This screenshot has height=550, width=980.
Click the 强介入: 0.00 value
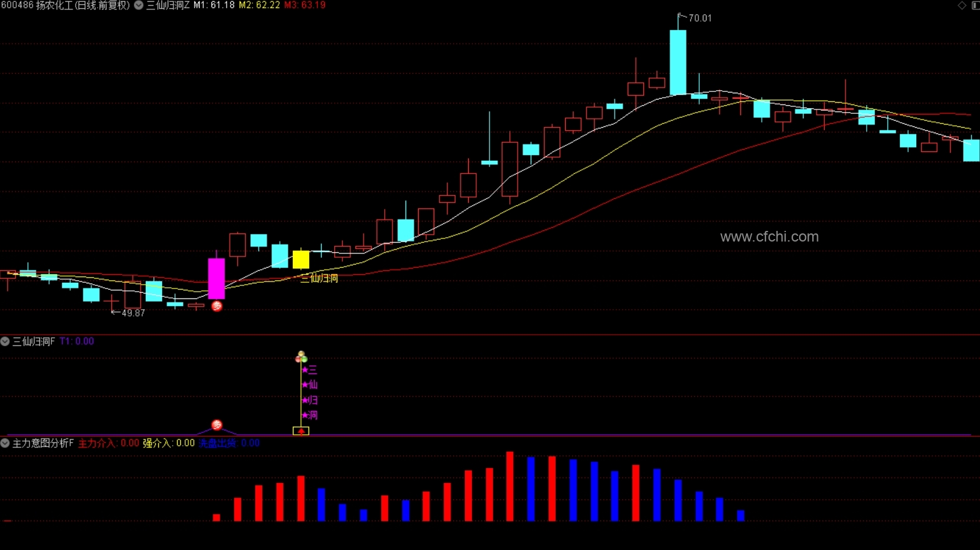(x=168, y=443)
